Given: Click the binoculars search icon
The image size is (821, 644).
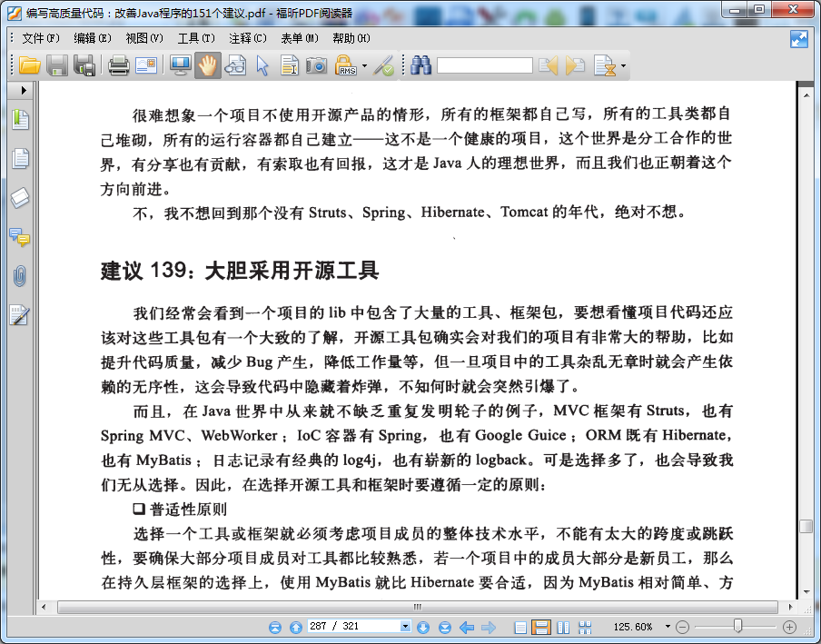Looking at the screenshot, I should [x=420, y=65].
